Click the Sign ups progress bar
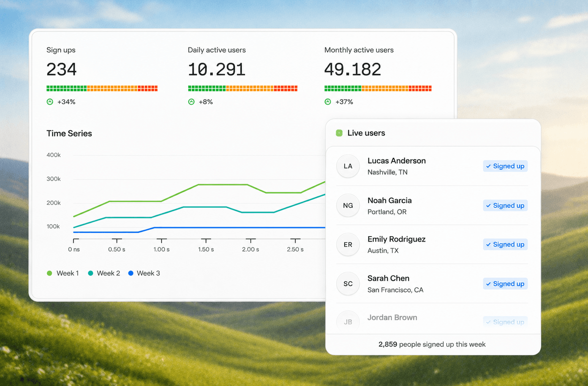The image size is (588, 386). pyautogui.click(x=102, y=88)
